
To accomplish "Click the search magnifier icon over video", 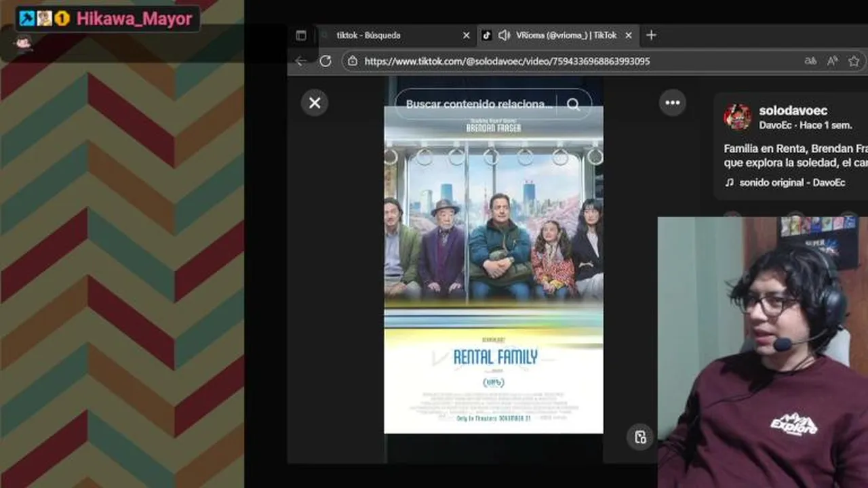I will (574, 104).
